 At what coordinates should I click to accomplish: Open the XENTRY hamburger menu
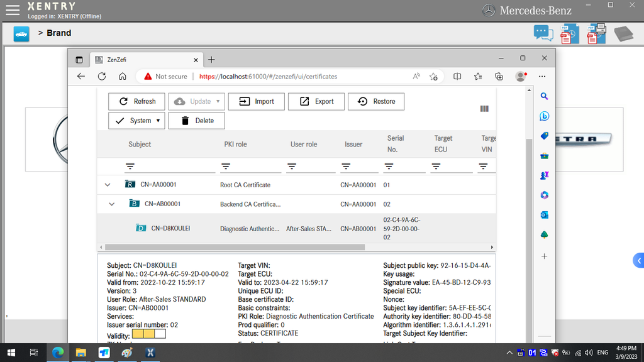click(12, 9)
